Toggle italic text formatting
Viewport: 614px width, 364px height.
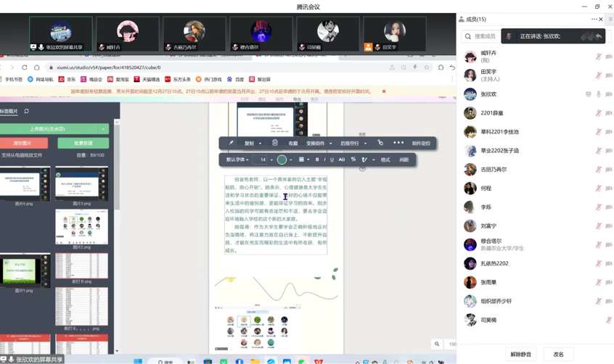click(324, 160)
